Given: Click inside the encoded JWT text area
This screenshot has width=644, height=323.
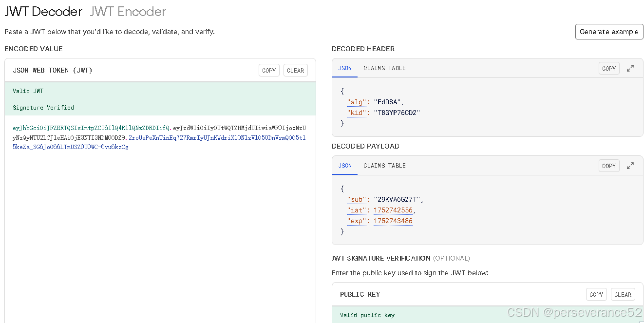Looking at the screenshot, I should pos(160,219).
